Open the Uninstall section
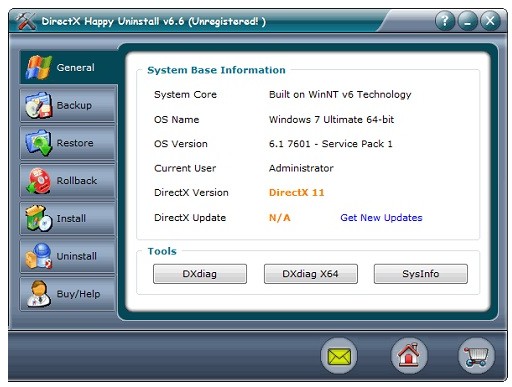Screen dimensions: 512x387 pyautogui.click(x=68, y=256)
